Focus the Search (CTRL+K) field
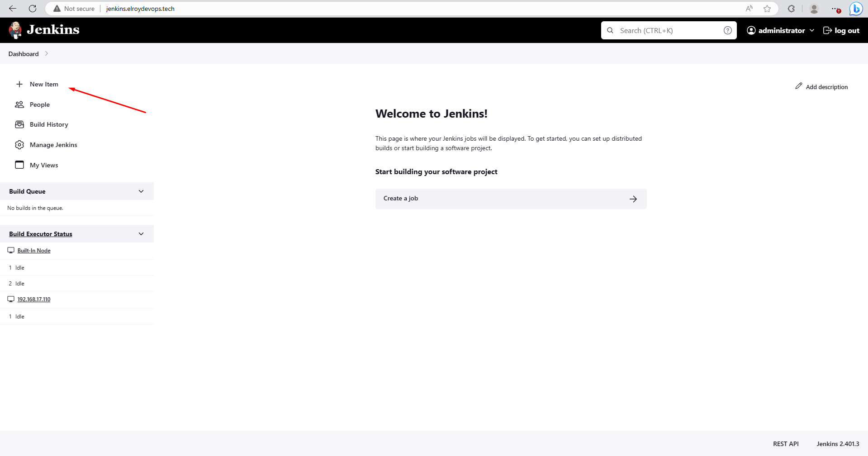 click(x=669, y=30)
